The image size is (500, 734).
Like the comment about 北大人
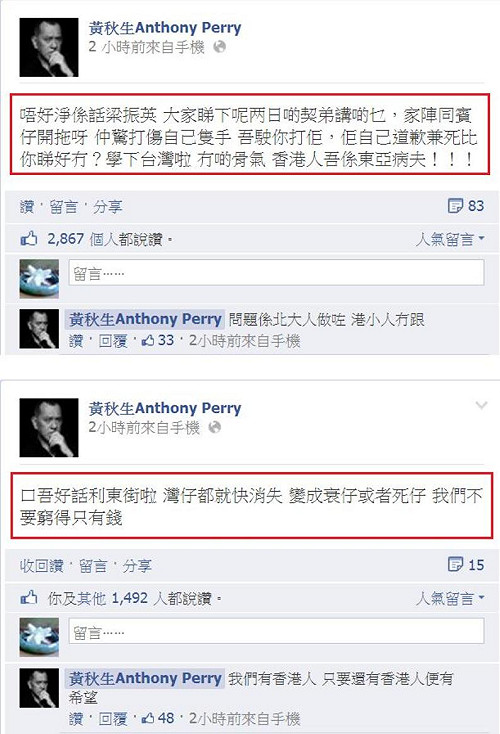[x=75, y=341]
